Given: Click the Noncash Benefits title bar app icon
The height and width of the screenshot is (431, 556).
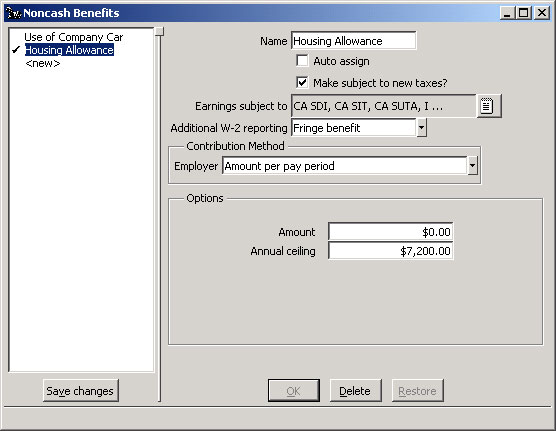Looking at the screenshot, I should tap(14, 13).
